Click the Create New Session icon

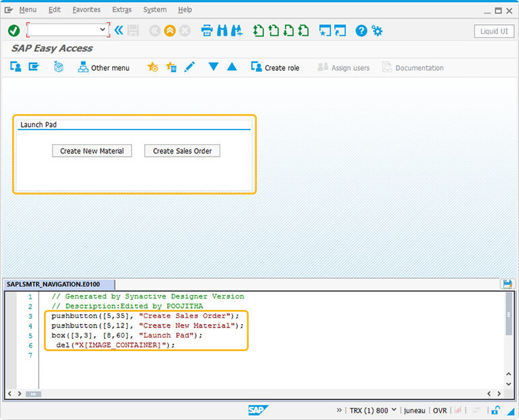pos(325,30)
